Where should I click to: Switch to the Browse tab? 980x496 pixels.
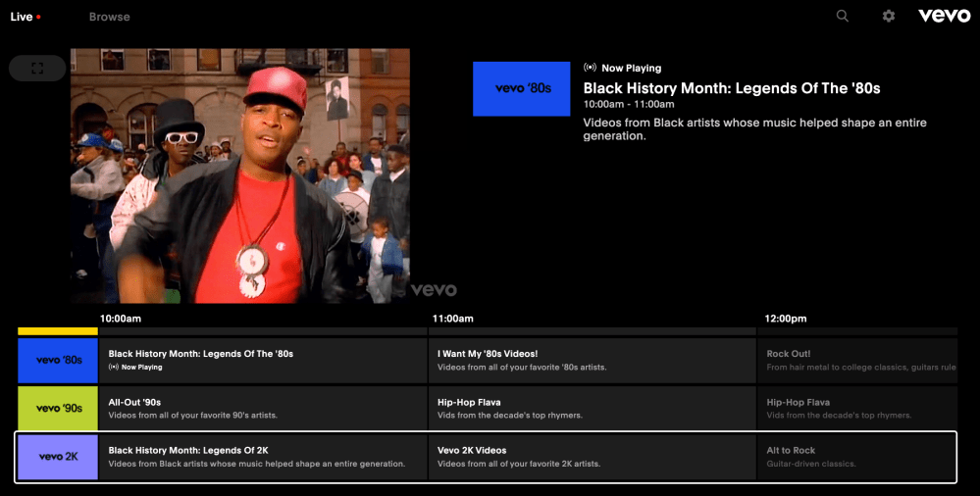[x=109, y=17]
